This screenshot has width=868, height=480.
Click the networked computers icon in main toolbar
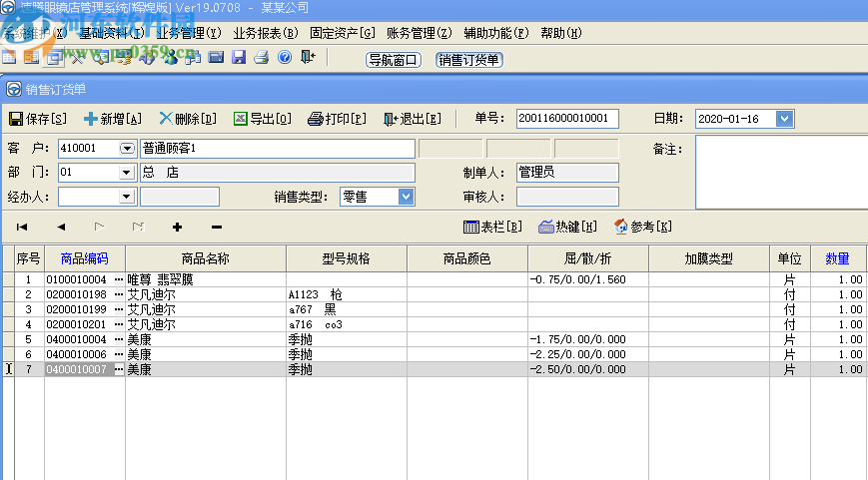click(193, 57)
